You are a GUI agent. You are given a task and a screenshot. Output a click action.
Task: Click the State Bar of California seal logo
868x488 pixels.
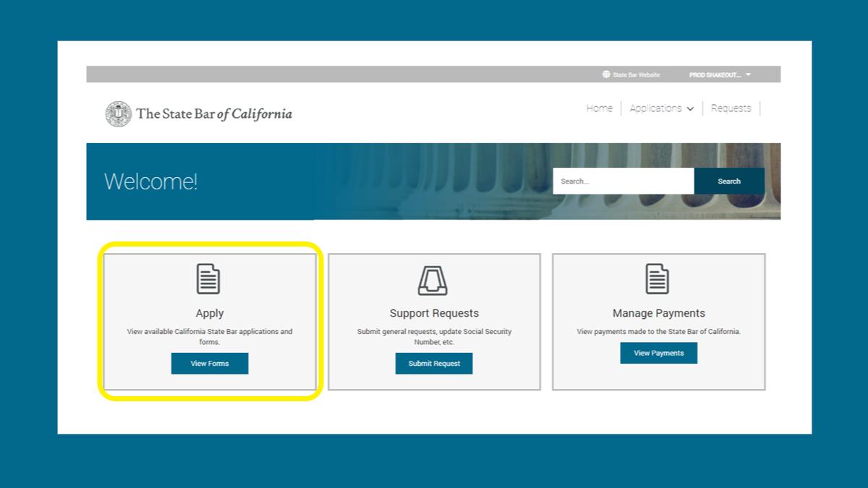(119, 114)
